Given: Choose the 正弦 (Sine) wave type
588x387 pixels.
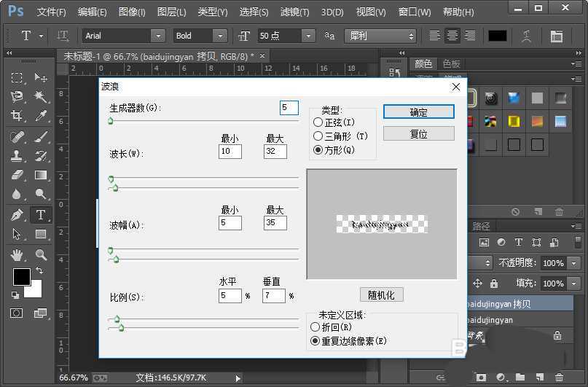Looking at the screenshot, I should (x=318, y=122).
